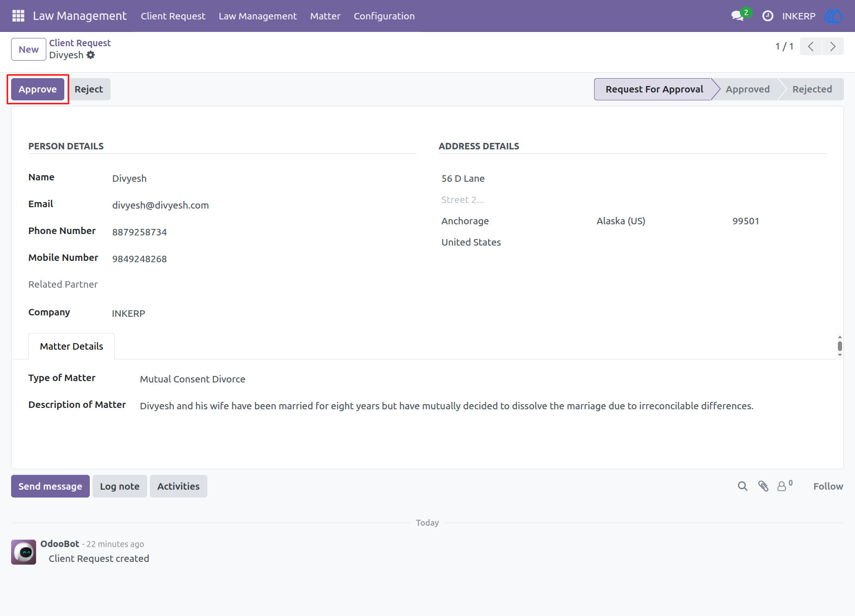Click Log note button
This screenshot has width=855, height=616.
pos(120,486)
